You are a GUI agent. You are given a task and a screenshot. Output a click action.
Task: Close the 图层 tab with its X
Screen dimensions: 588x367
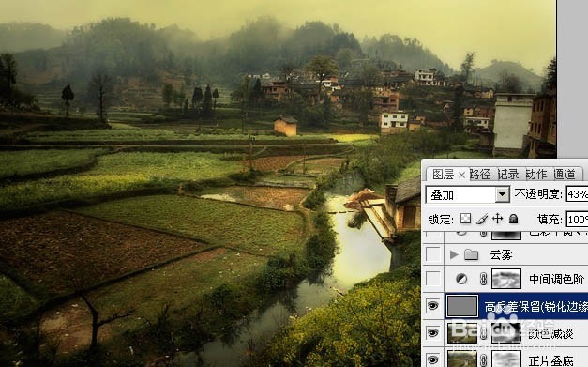[x=461, y=175]
